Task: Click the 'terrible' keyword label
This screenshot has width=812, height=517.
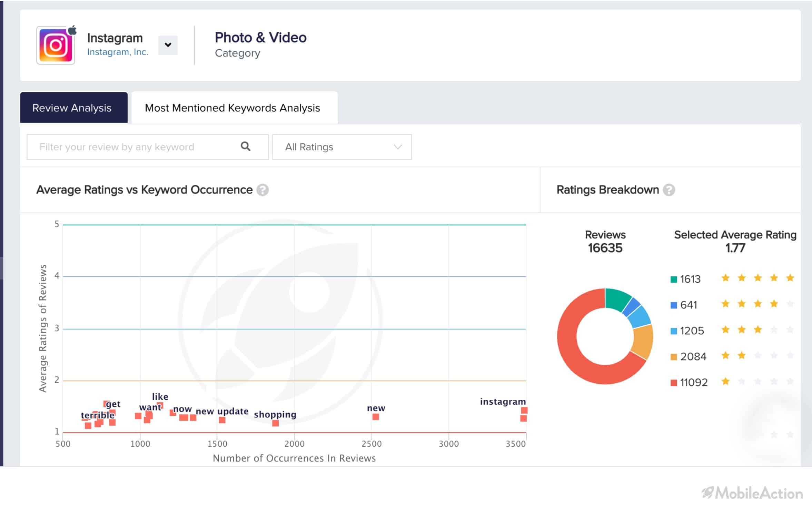Action: [98, 415]
